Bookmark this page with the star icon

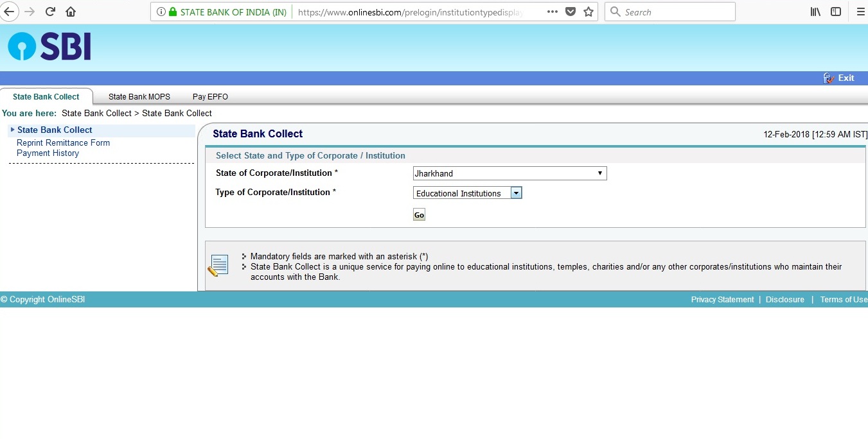[x=589, y=12]
